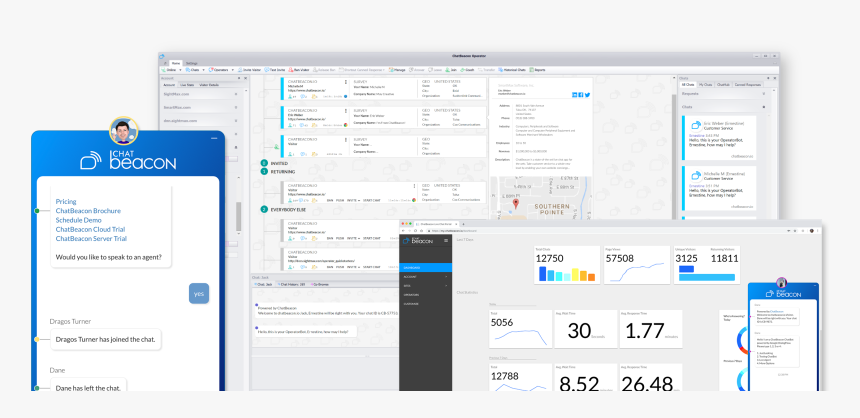
Task: Expand the SmartMax.com account row
Action: pyautogui.click(x=236, y=107)
